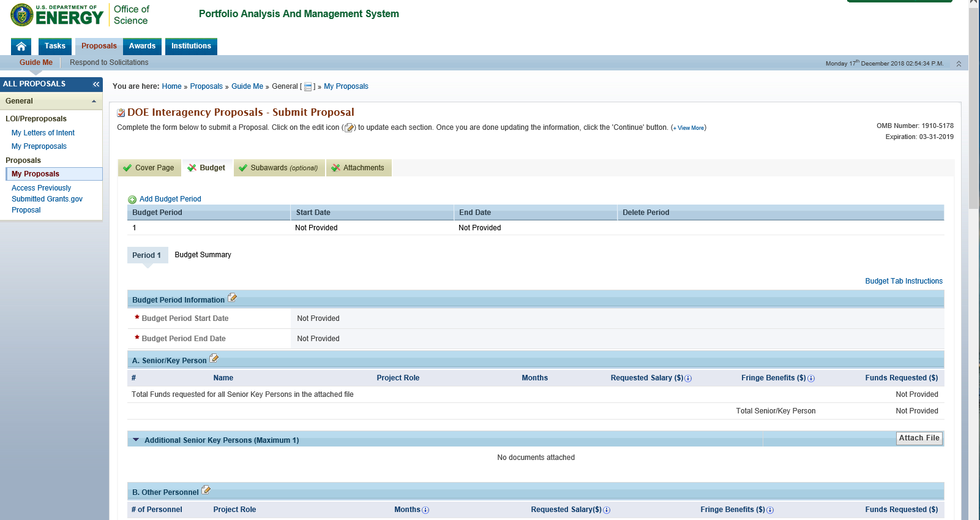Screen dimensions: 980x520
Task: Click the Proposals breadcrumb link
Action: [x=206, y=86]
